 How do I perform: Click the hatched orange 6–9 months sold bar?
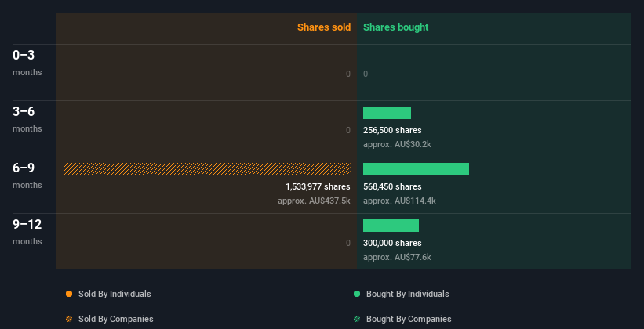coord(206,169)
